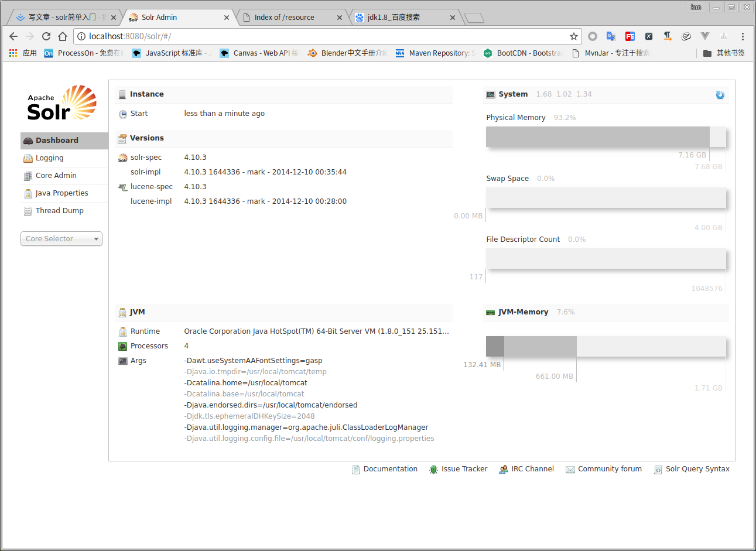The height and width of the screenshot is (551, 756).
Task: Click the Logging icon in sidebar
Action: tap(28, 158)
